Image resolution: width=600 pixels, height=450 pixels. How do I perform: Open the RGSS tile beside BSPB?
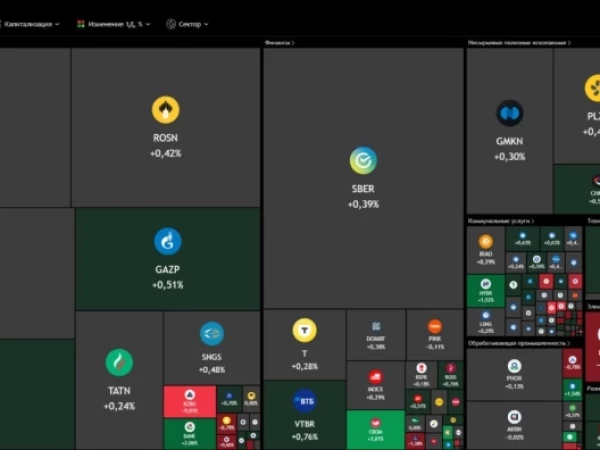click(x=451, y=375)
